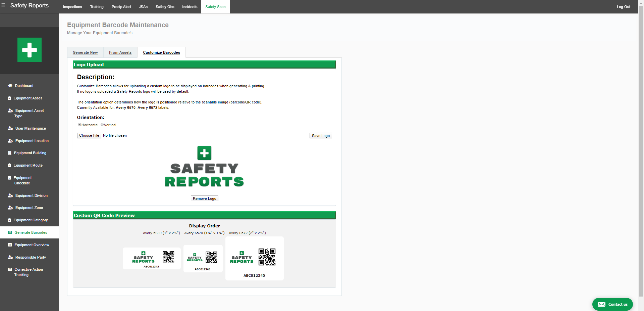Click the Equipment Asset Type icon

pos(10,110)
